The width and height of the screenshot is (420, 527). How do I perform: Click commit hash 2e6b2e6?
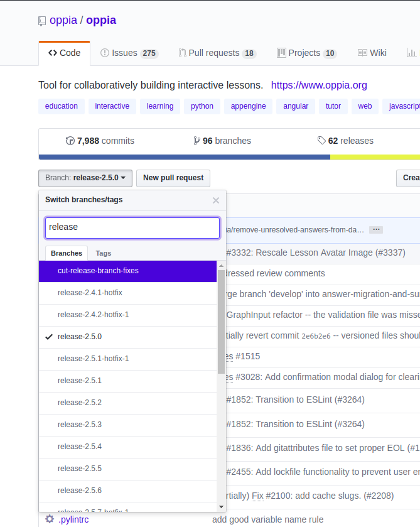click(316, 336)
